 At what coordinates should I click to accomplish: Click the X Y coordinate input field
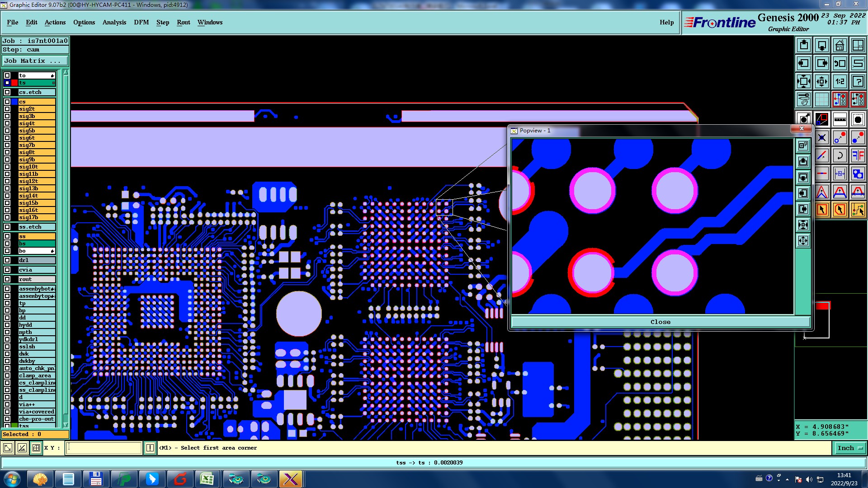[x=104, y=448]
